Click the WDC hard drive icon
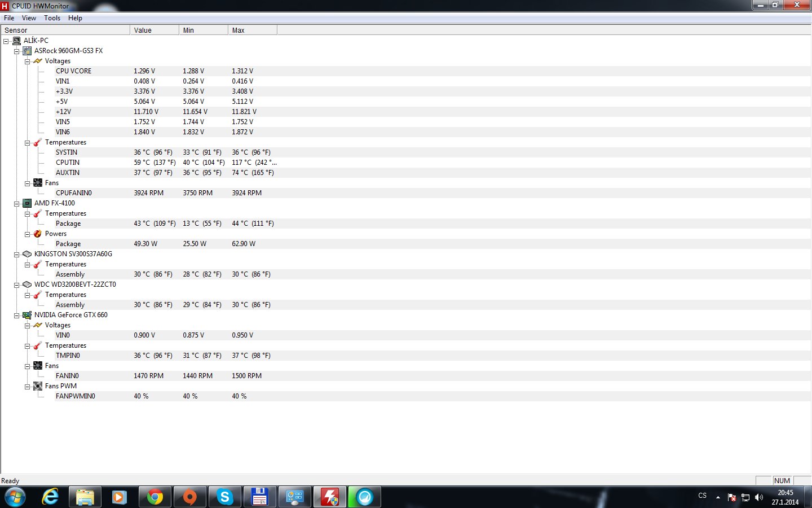Screen dimensions: 812x508 (27, 284)
